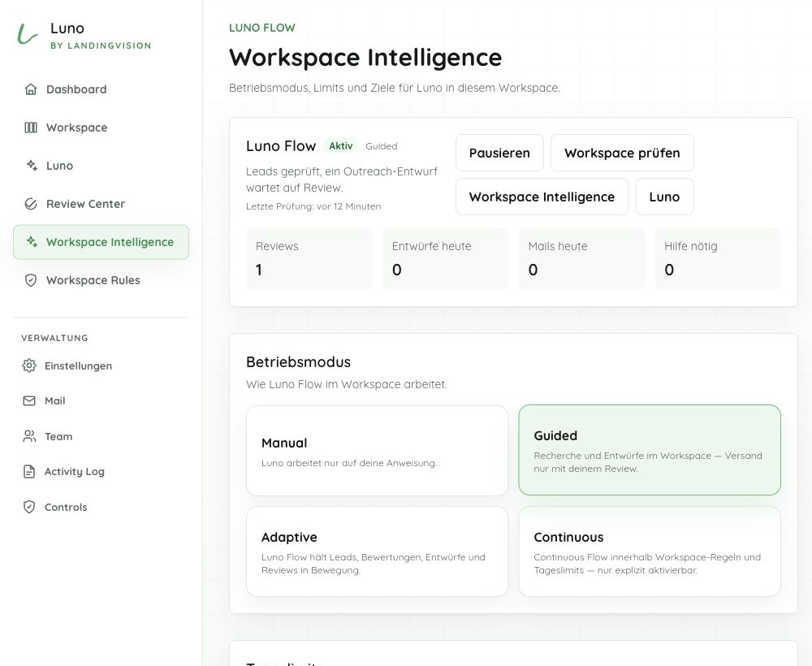This screenshot has width=812, height=666.
Task: Open the Team management page
Action: pyautogui.click(x=101, y=436)
